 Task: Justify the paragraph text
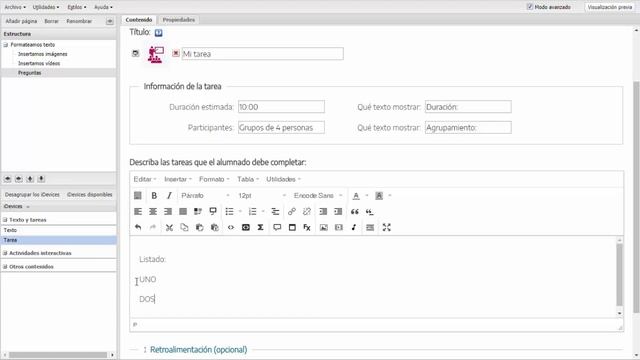[183, 211]
